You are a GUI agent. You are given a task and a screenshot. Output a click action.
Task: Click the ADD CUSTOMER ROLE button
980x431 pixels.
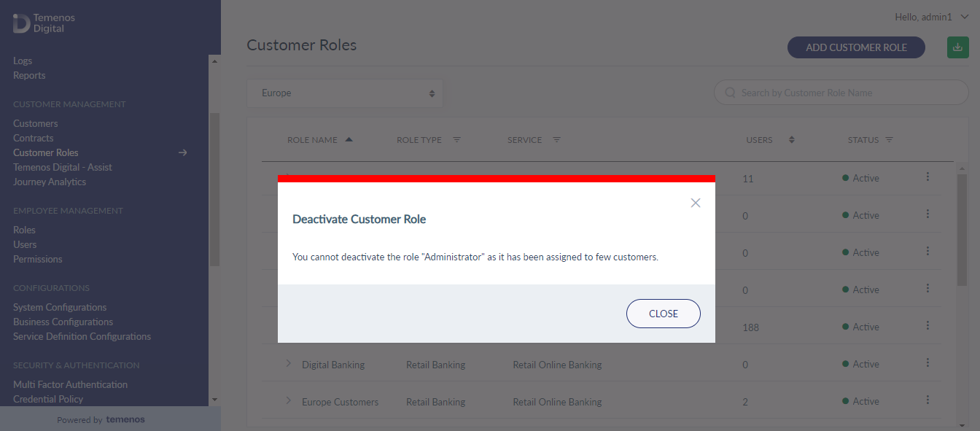coord(856,47)
